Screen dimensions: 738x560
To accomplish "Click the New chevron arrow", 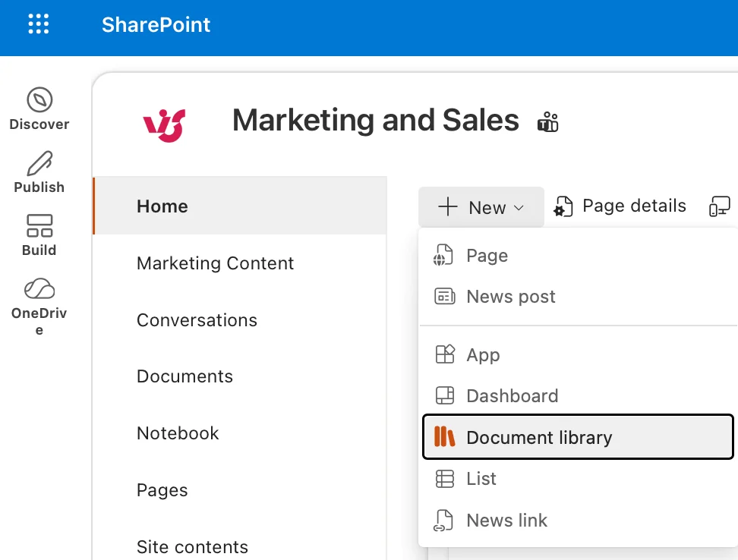I will pyautogui.click(x=519, y=208).
